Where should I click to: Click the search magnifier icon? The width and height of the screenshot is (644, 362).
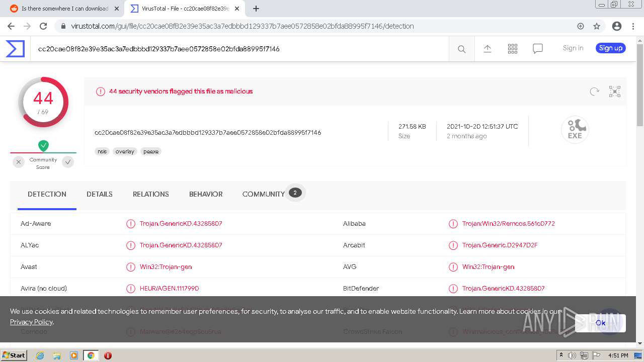point(461,49)
